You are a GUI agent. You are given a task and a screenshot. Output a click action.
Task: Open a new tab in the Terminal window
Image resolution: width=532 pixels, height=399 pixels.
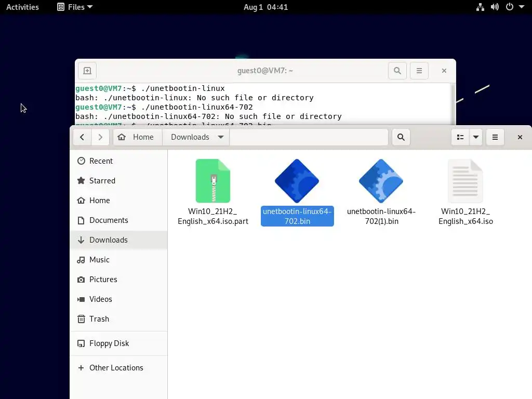[x=87, y=71]
